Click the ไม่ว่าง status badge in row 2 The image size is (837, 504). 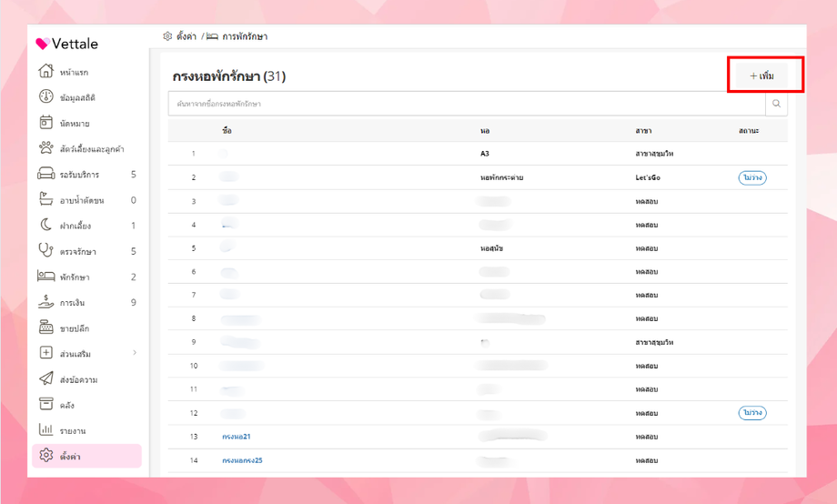752,177
